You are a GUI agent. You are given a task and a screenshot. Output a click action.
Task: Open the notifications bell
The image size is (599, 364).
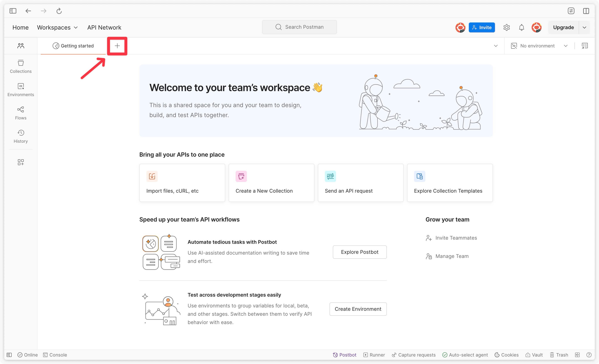[521, 27]
